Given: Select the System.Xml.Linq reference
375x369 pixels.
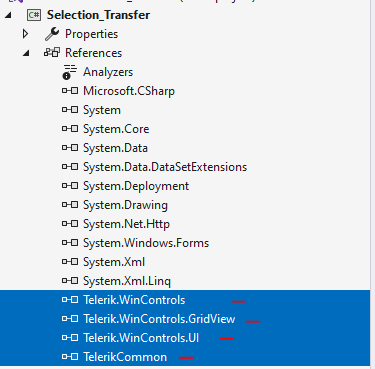Looking at the screenshot, I should pos(127,281).
